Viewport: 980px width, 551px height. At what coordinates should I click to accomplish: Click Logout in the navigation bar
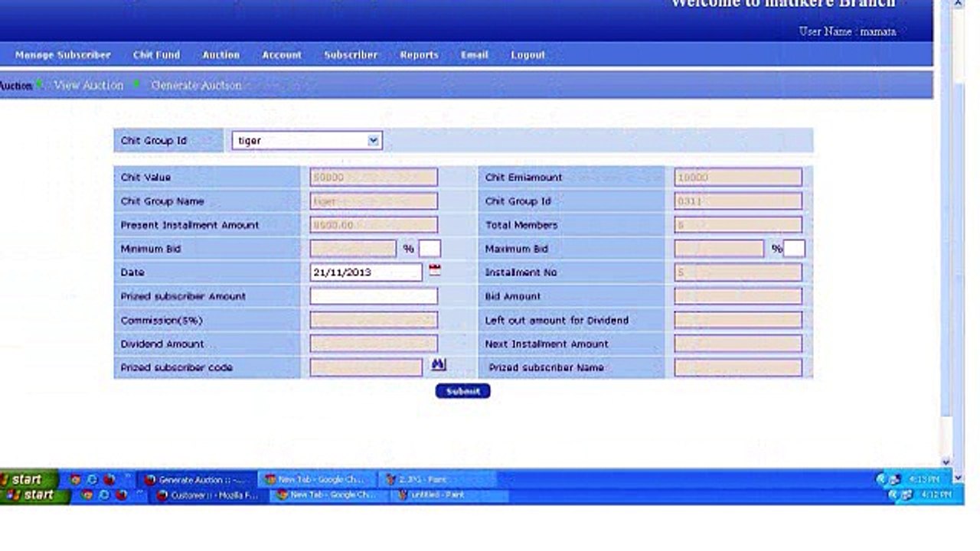528,55
